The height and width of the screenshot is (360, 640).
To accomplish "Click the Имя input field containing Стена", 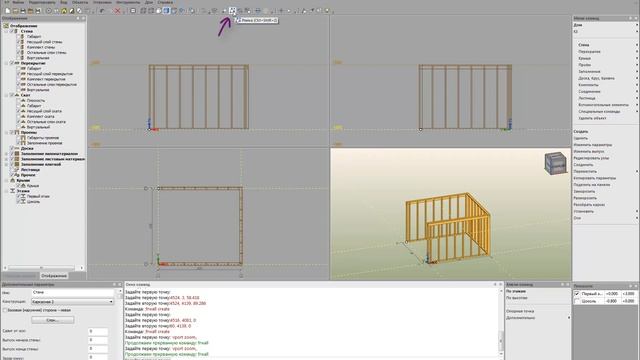I will click(x=73, y=293).
